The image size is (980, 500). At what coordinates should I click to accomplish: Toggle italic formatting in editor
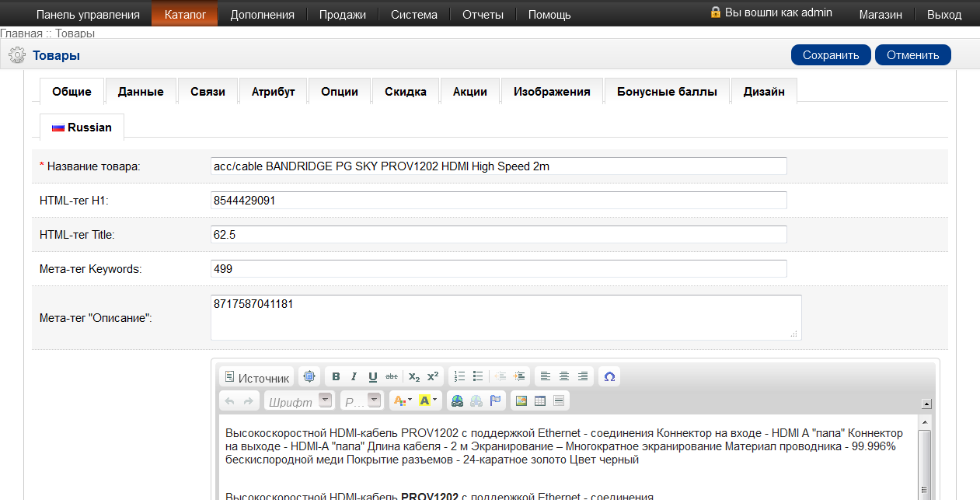pyautogui.click(x=354, y=376)
